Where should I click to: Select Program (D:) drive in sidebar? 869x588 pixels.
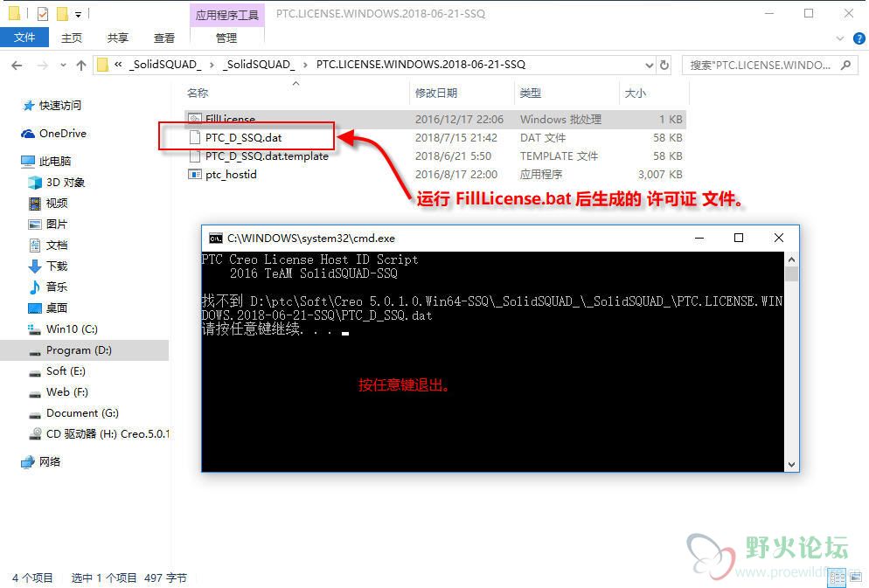point(84,350)
